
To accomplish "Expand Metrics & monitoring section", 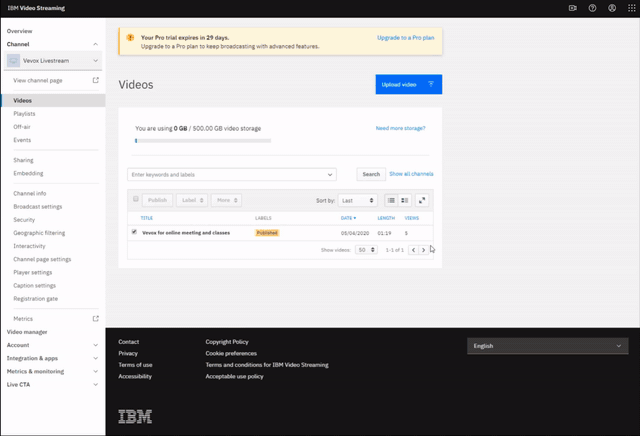I will [52, 371].
